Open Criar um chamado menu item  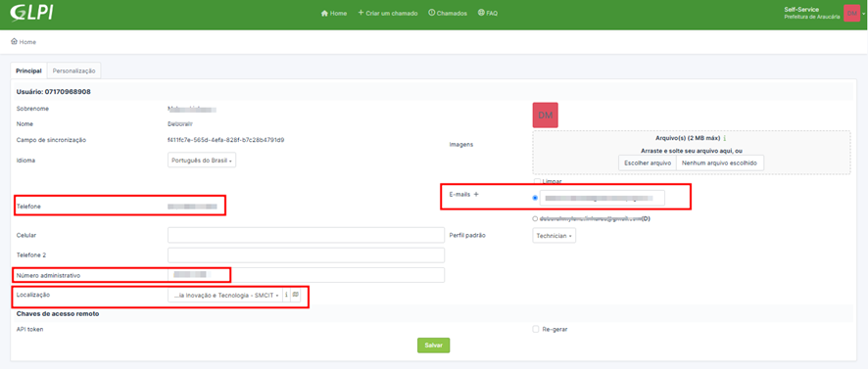[388, 13]
